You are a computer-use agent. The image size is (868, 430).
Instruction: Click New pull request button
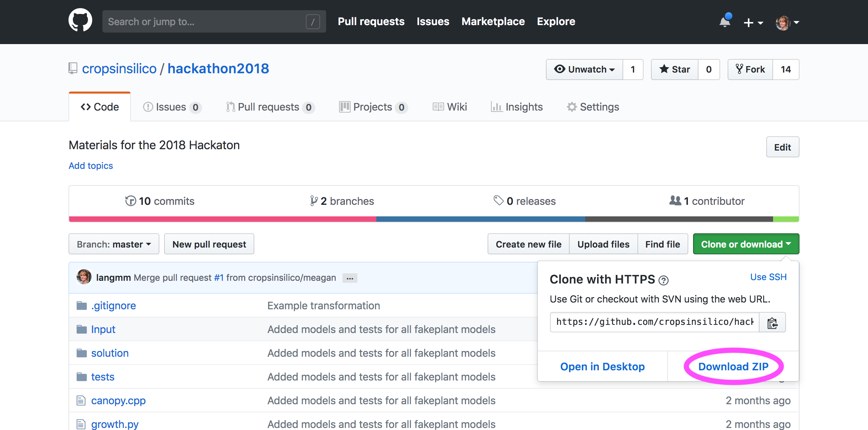(209, 244)
